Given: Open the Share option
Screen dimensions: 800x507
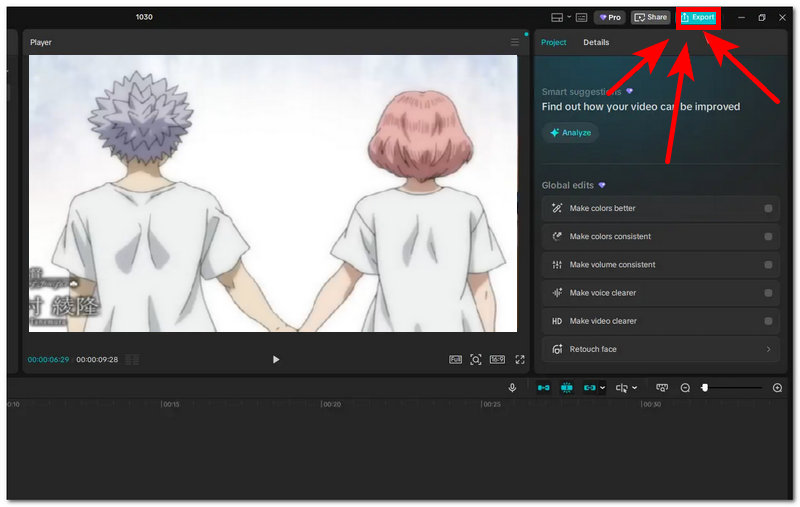Looking at the screenshot, I should point(650,17).
